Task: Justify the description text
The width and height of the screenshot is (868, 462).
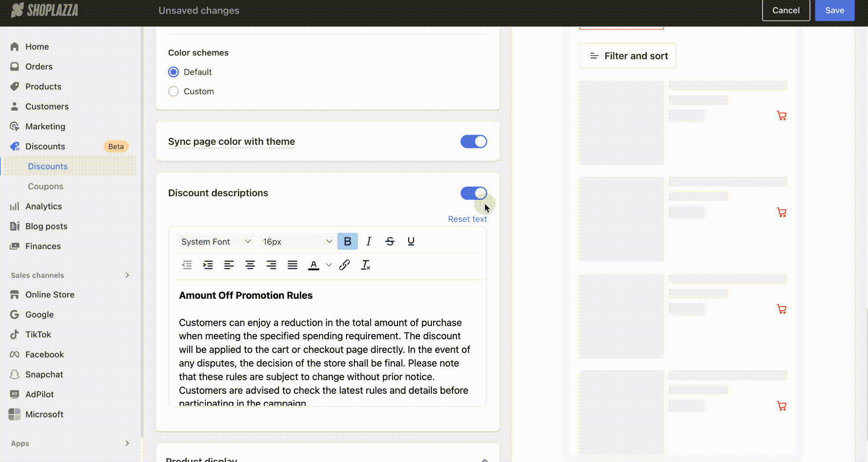Action: [292, 265]
